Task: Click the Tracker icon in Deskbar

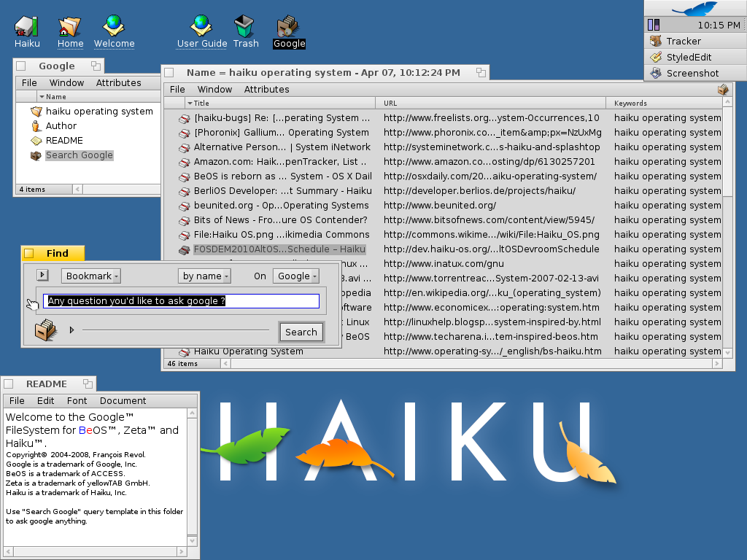Action: point(656,41)
